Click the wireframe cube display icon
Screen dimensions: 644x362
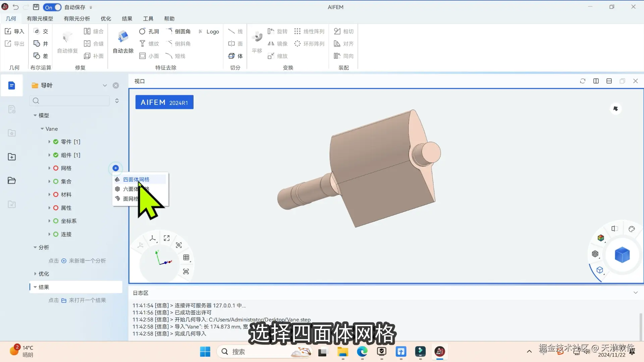(600, 270)
